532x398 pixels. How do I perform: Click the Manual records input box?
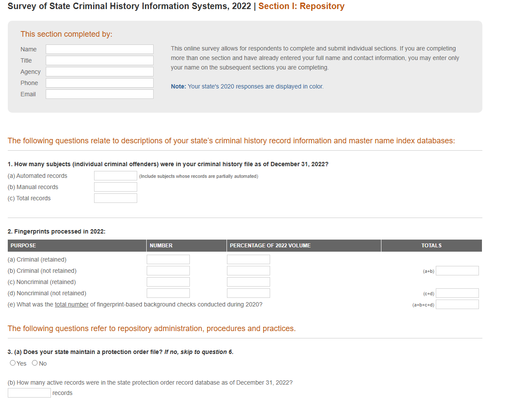[x=116, y=187]
